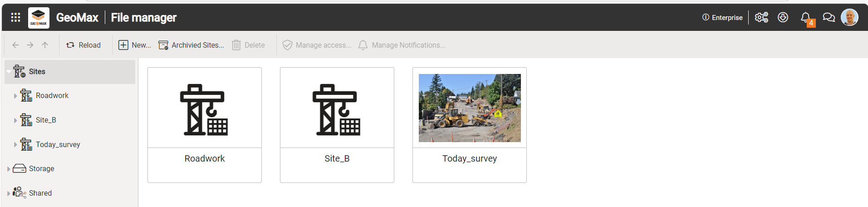
Task: Open the user profile avatar
Action: [x=849, y=17]
